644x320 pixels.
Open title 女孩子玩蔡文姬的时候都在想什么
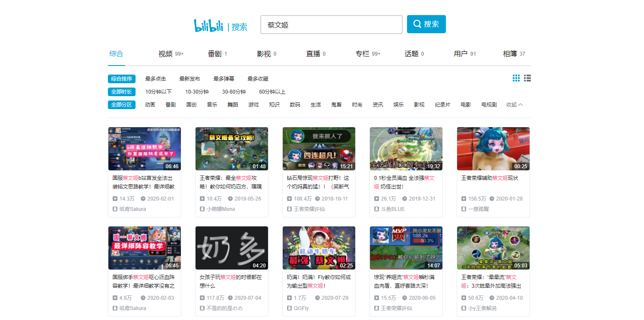[231, 281]
